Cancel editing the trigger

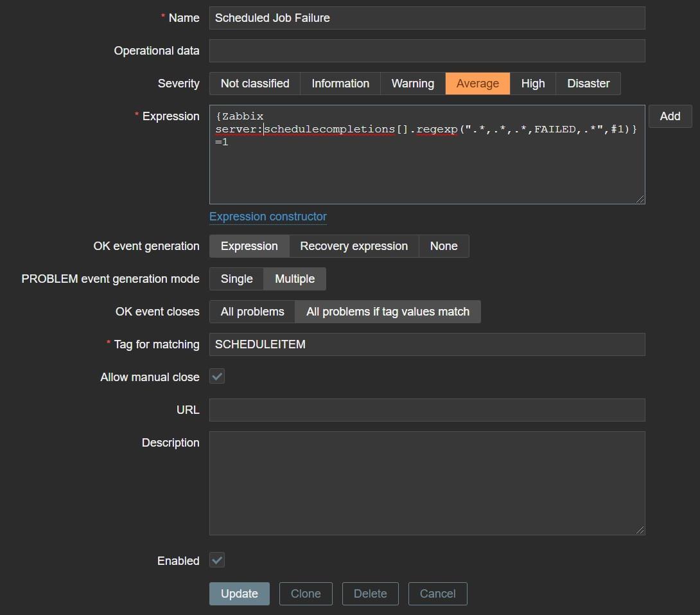(437, 593)
